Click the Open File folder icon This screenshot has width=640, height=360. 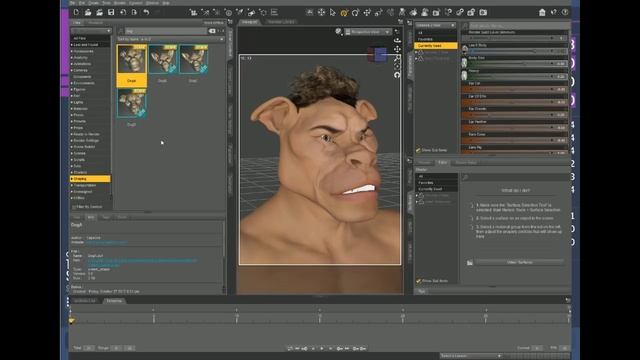coord(88,12)
